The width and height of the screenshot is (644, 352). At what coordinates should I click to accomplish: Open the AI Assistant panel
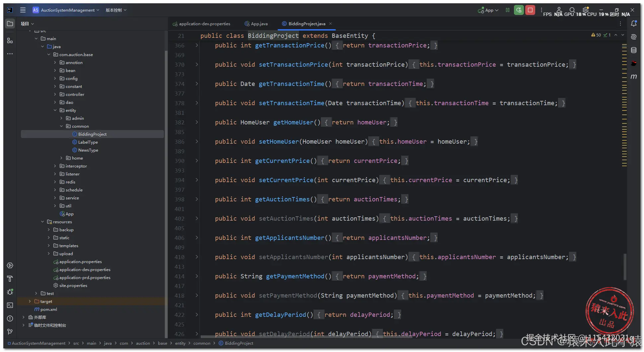coord(634,37)
